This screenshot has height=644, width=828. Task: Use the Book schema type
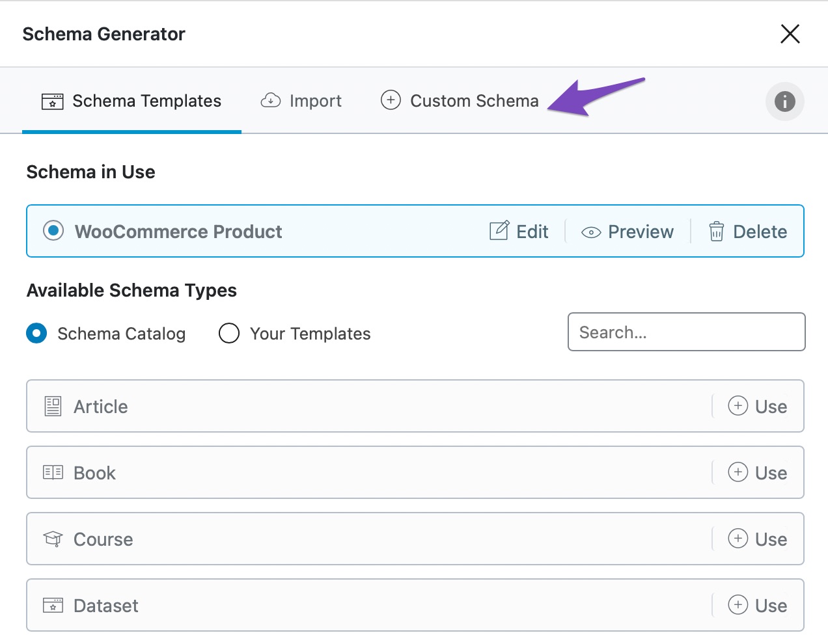pyautogui.click(x=758, y=473)
